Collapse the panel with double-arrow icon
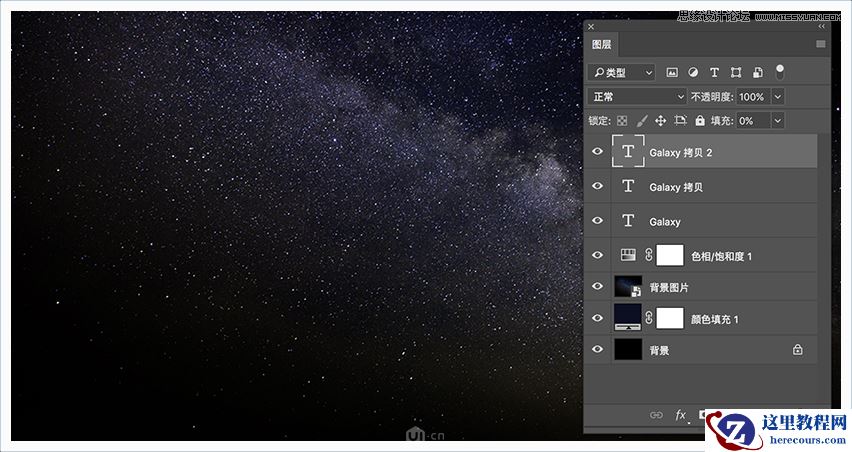Image resolution: width=852 pixels, height=452 pixels. click(x=822, y=26)
